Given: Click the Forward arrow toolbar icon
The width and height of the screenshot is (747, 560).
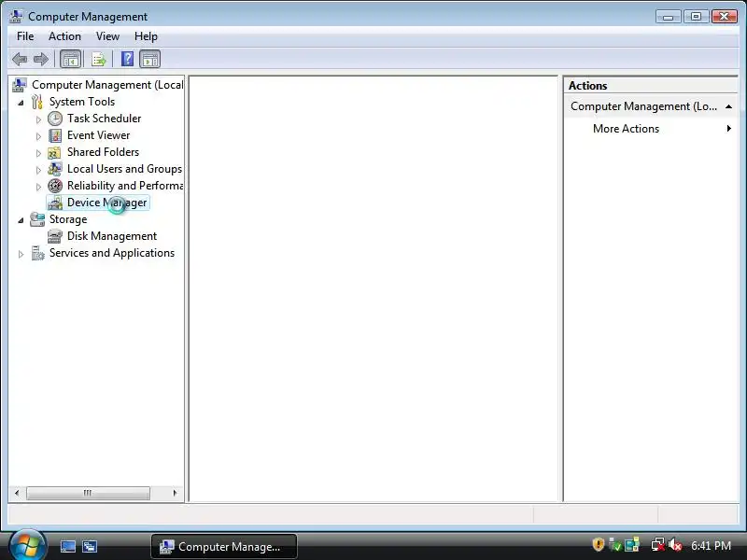Looking at the screenshot, I should coord(41,60).
